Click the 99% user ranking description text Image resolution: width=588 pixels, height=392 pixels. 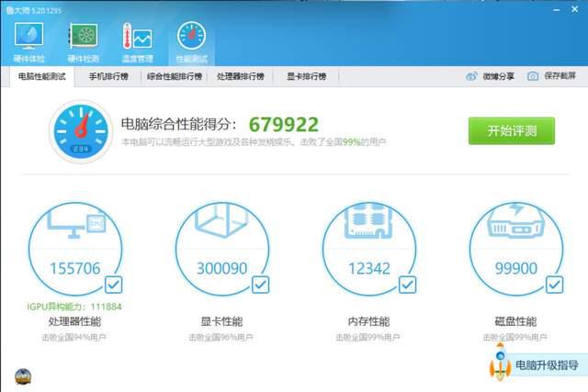click(x=254, y=142)
